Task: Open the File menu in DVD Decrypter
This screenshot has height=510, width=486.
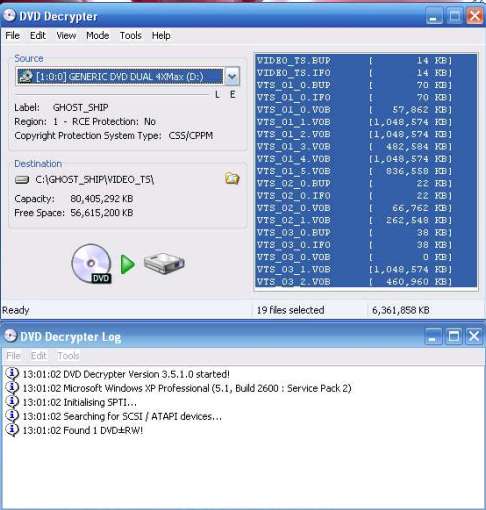Action: point(13,35)
